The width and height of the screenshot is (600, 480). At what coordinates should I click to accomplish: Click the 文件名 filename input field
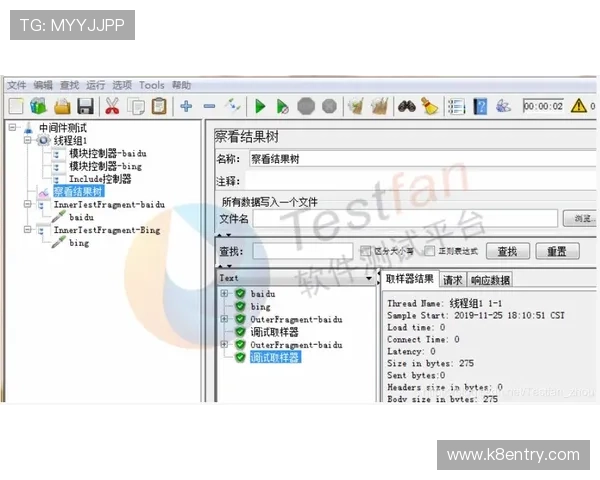405,219
